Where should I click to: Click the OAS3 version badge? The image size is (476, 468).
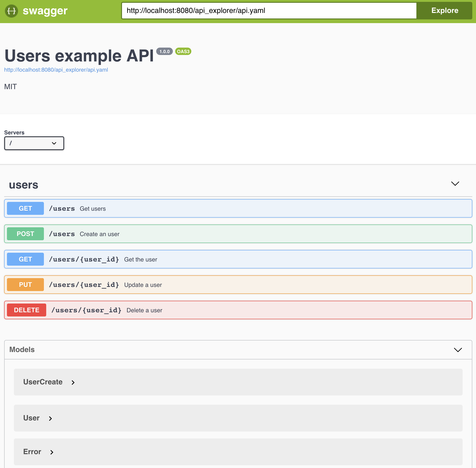click(183, 51)
